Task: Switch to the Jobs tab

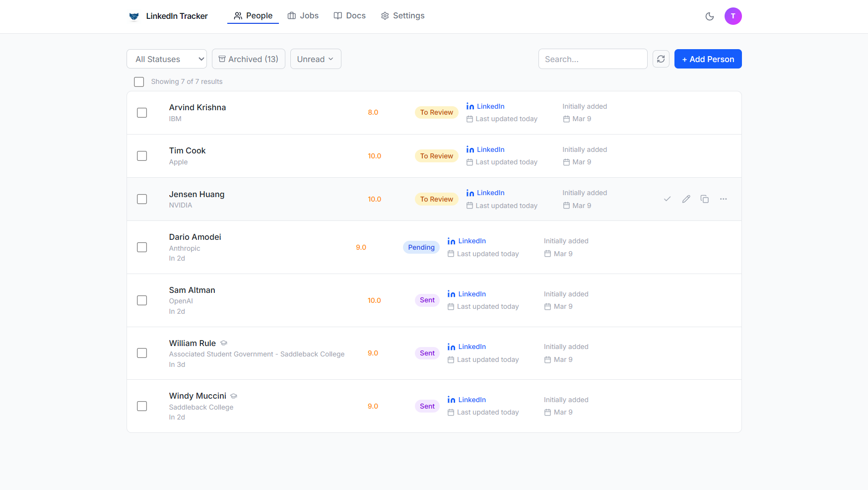Action: point(303,15)
